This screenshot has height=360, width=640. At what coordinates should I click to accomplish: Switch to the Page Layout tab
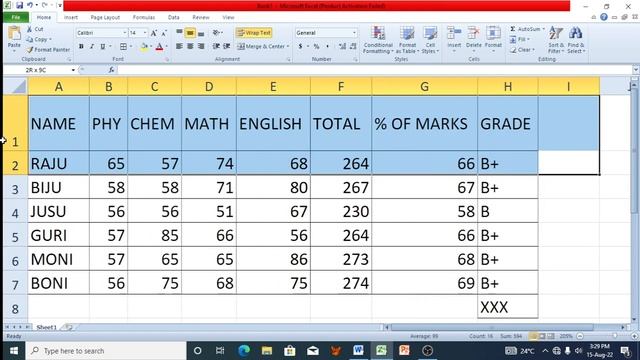[x=105, y=18]
